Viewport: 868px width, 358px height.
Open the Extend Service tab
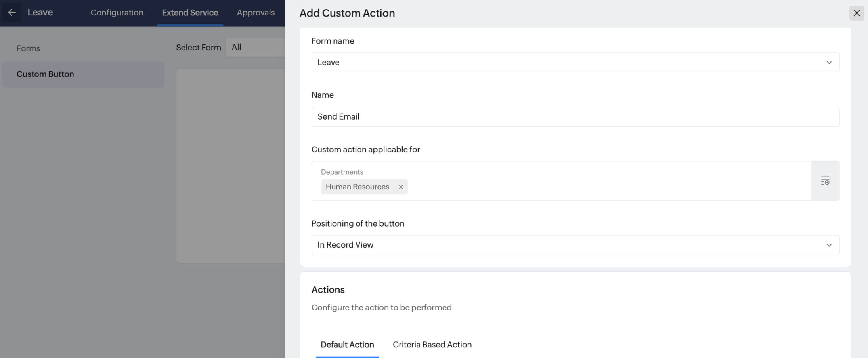[190, 13]
